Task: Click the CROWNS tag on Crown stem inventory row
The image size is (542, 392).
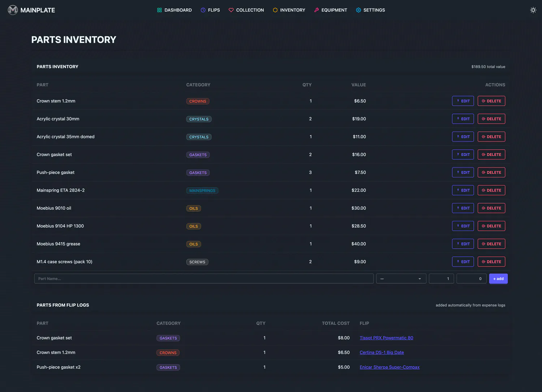Action: (198, 101)
